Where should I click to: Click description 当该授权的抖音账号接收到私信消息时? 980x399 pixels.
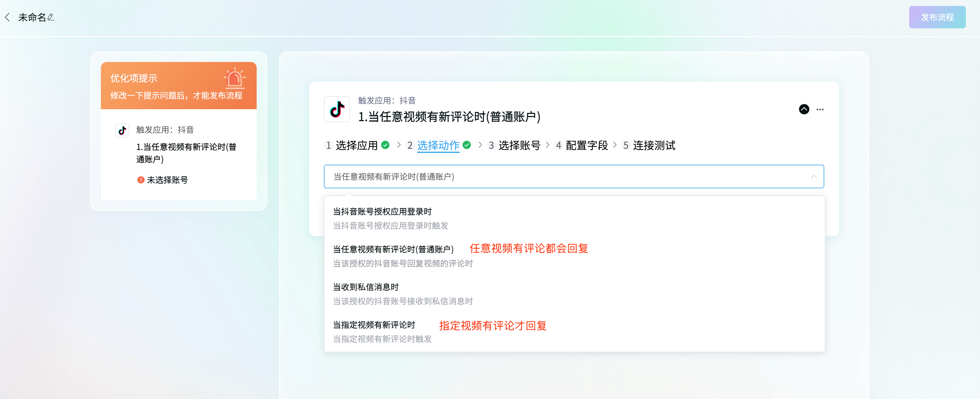[x=403, y=301]
